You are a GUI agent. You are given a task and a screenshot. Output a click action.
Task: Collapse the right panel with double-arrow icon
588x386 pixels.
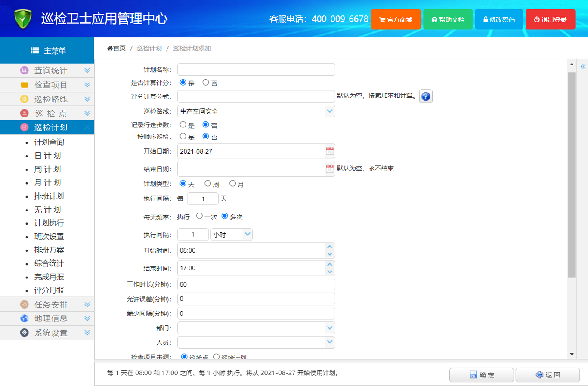[x=583, y=67]
